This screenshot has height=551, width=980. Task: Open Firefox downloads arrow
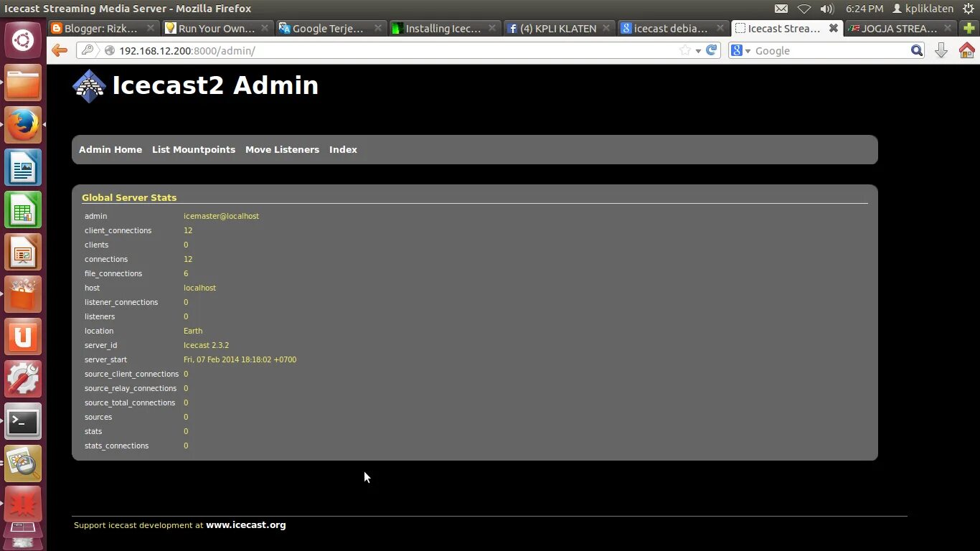pyautogui.click(x=941, y=50)
